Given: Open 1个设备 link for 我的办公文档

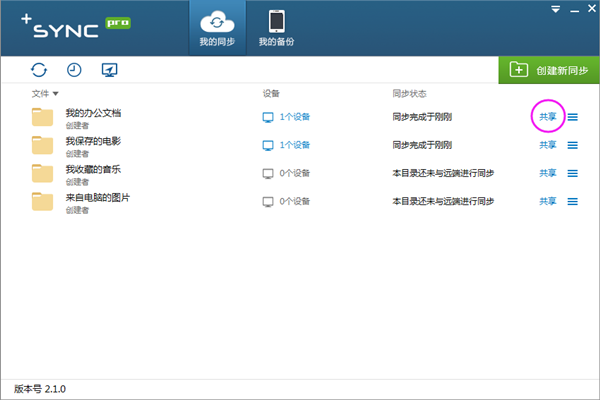Looking at the screenshot, I should point(295,117).
